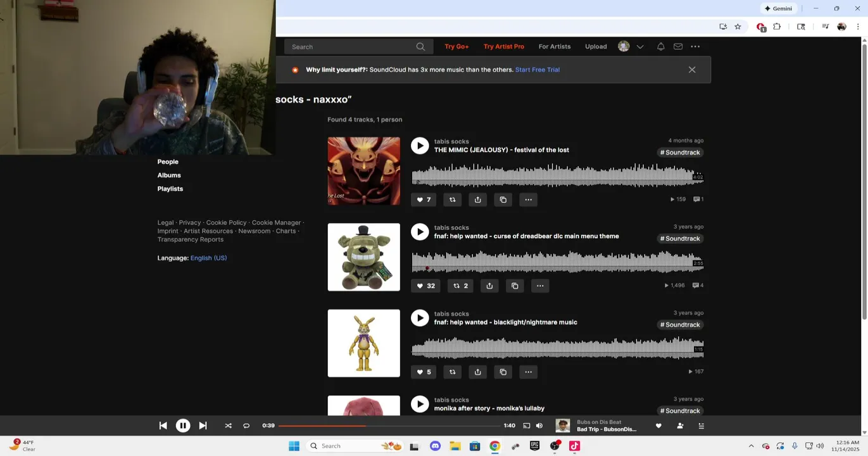Open Try Go+ in header
This screenshot has width=868, height=456.
(x=456, y=47)
